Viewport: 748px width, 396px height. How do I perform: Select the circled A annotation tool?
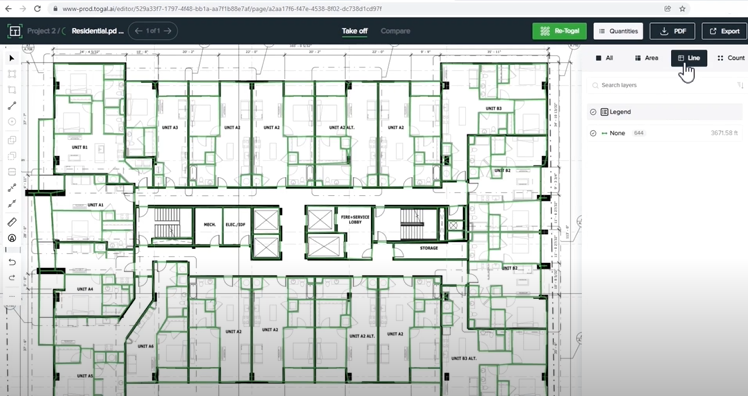point(12,238)
